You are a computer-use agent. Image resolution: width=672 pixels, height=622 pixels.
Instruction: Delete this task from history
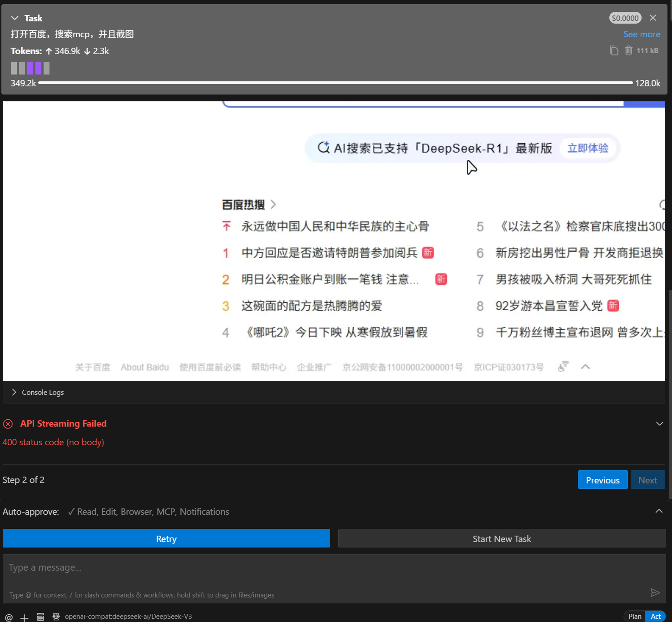[629, 50]
